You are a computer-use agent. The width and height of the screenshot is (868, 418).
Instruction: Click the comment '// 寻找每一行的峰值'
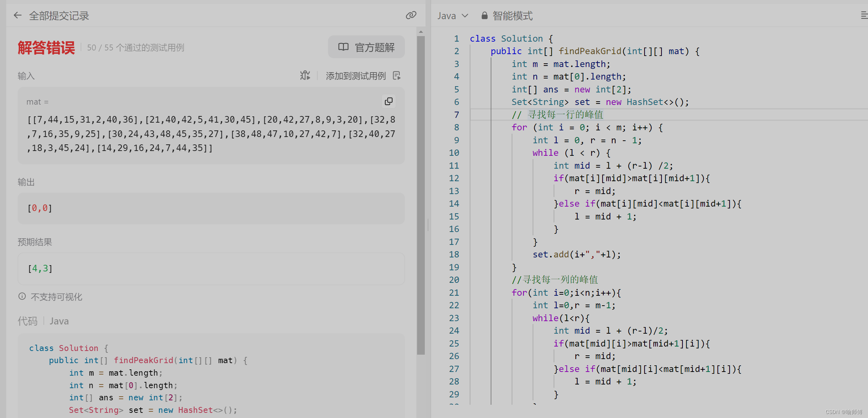click(557, 115)
